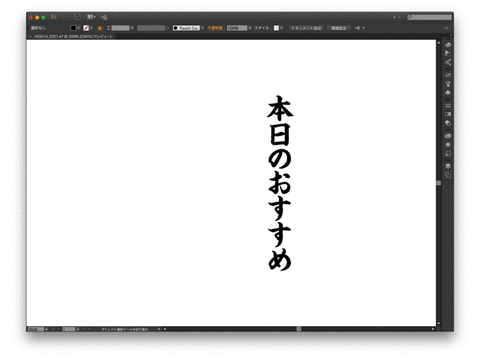Open the Stroke panel icon
Viewport: 480px width, 360px height.
coord(448,105)
